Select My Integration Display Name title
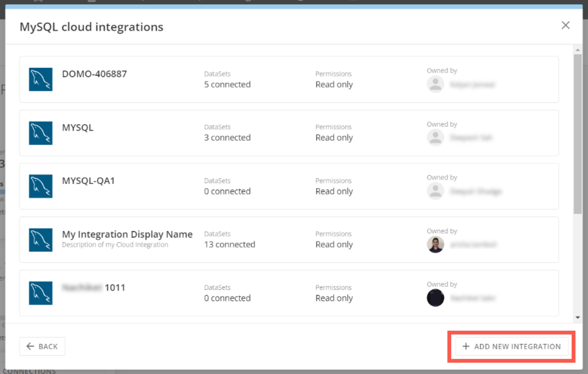The height and width of the screenshot is (374, 588). click(127, 234)
